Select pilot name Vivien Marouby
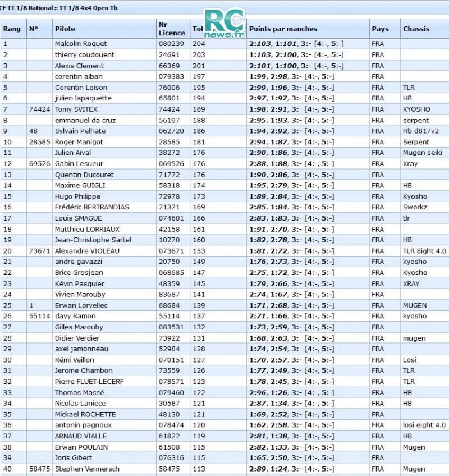This screenshot has height=476, width=449. pos(80,294)
